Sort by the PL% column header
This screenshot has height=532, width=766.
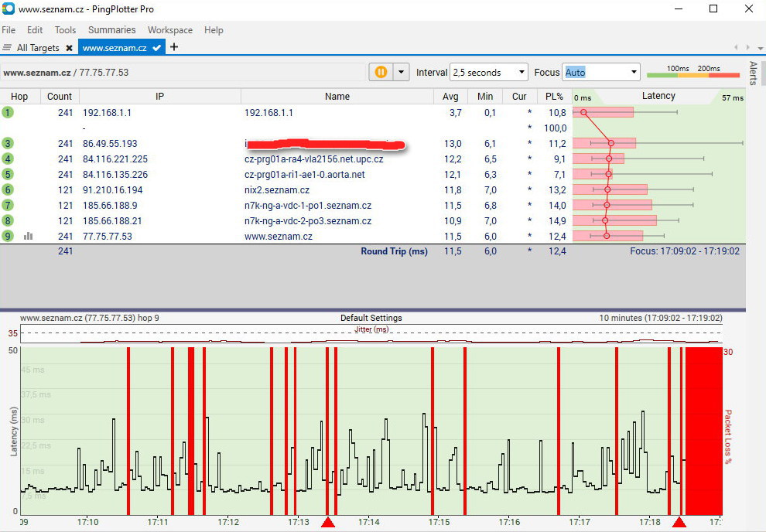(x=554, y=97)
